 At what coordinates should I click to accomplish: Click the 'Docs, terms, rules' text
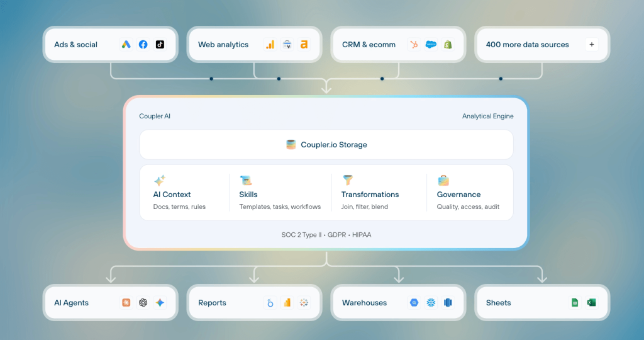tap(179, 207)
